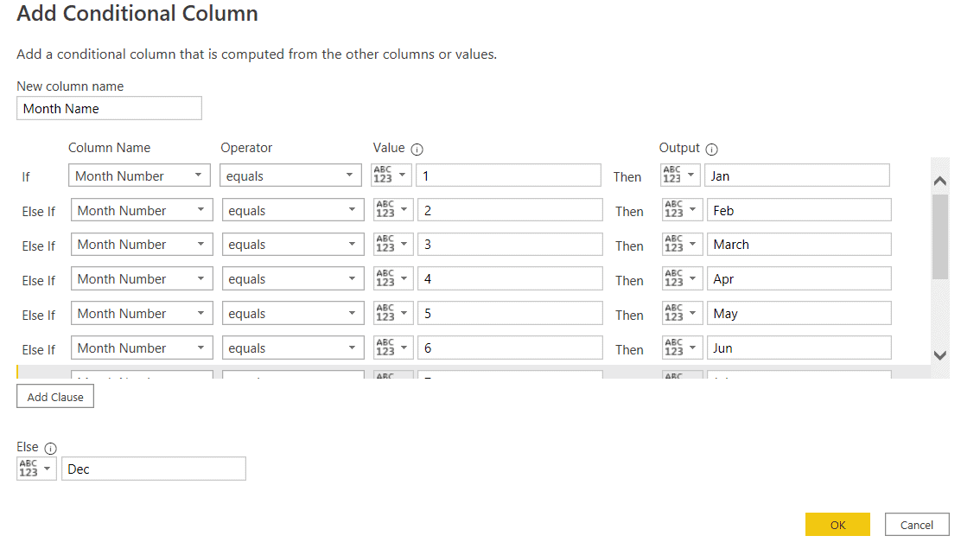Confirm the conditional column with OK
The image size is (980, 555).
tap(837, 524)
